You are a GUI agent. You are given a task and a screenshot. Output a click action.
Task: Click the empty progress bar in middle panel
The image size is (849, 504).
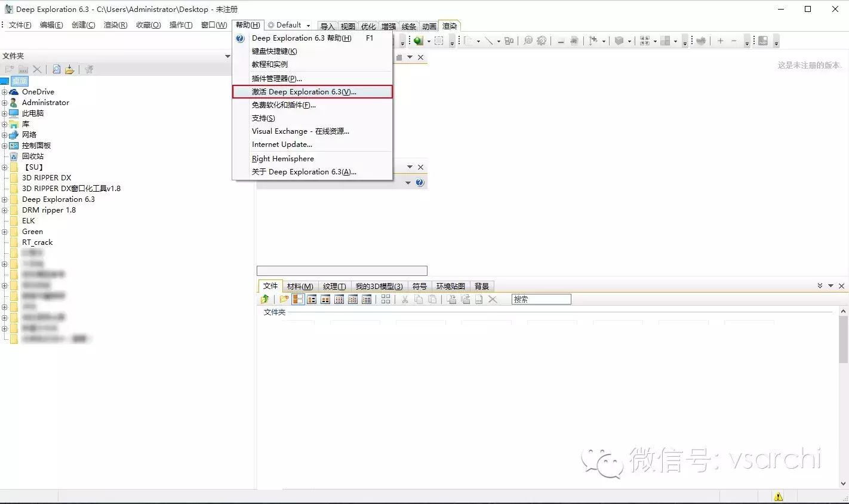coord(342,271)
